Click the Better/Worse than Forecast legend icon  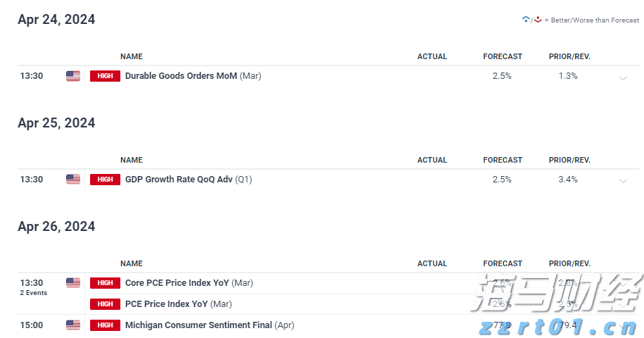click(532, 20)
